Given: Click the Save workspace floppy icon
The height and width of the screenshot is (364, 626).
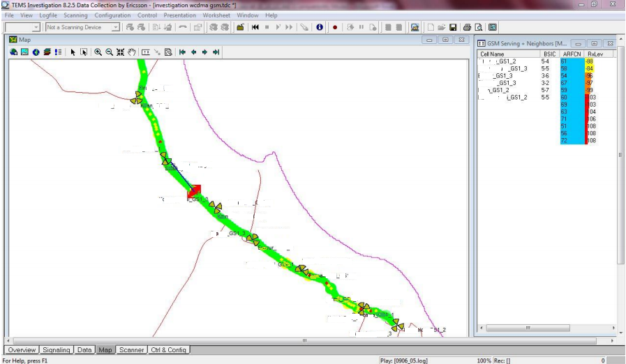Looking at the screenshot, I should (453, 27).
